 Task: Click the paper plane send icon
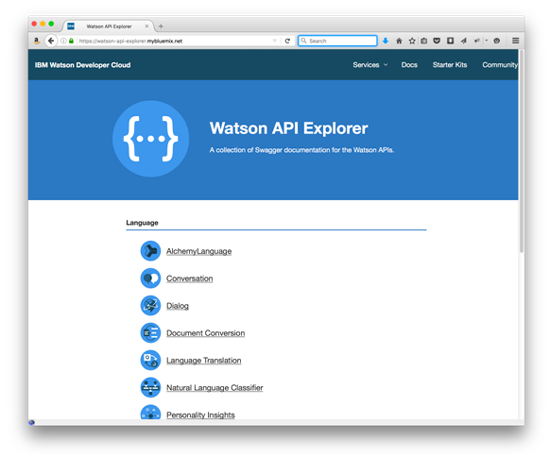click(x=463, y=41)
